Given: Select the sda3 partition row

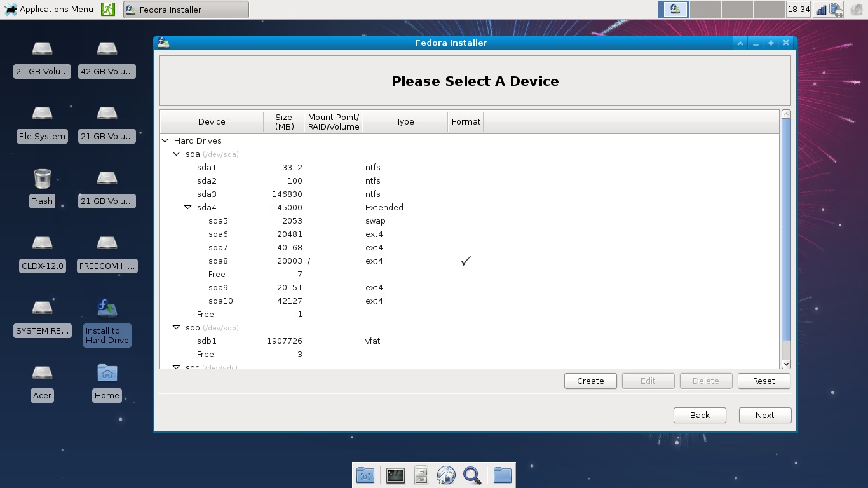Looking at the screenshot, I should 469,194.
